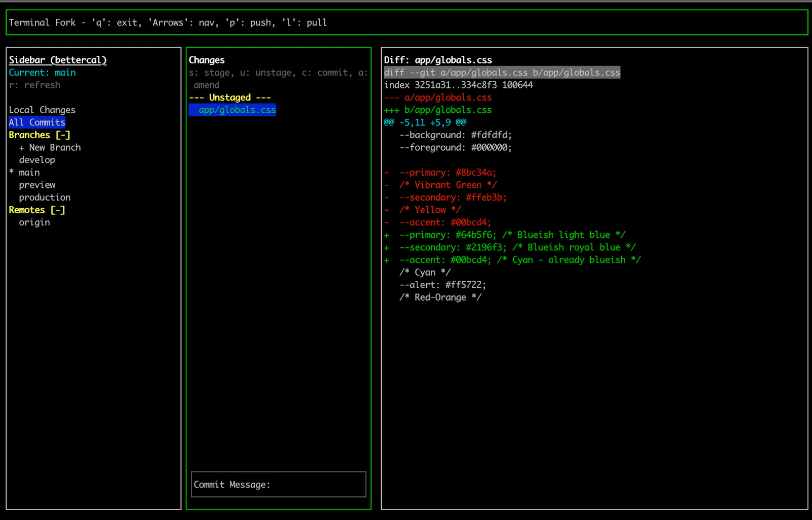Click removed line '/* Vibrant Green */'
The height and width of the screenshot is (520, 812).
pos(441,185)
